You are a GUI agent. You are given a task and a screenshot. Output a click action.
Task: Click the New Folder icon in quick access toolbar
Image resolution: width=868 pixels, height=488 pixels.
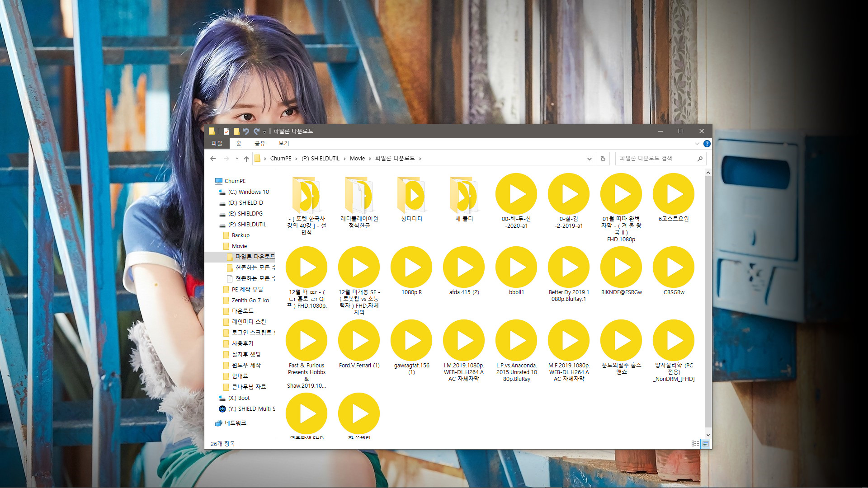(x=236, y=131)
